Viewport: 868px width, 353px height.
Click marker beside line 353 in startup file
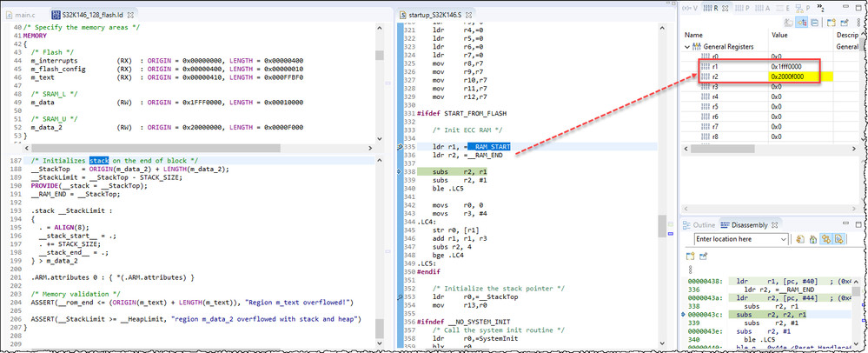(400, 297)
